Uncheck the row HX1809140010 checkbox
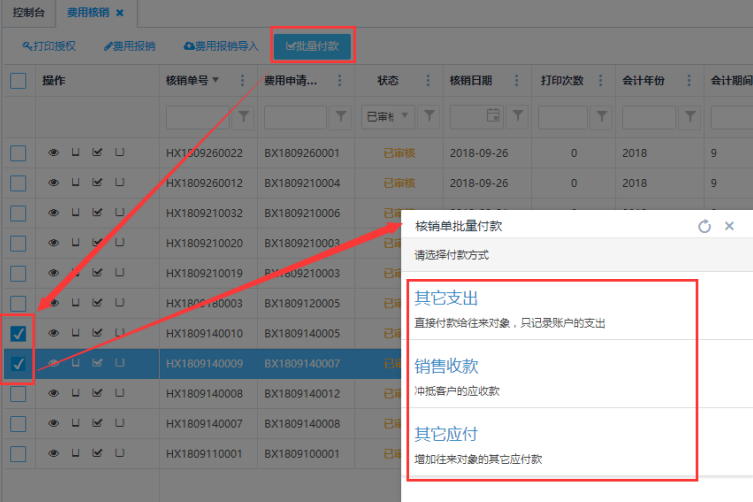The width and height of the screenshot is (753, 502). [x=18, y=333]
